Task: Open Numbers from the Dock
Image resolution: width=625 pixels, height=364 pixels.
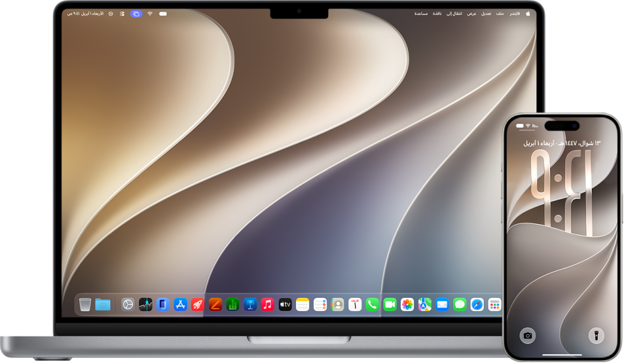Action: click(x=233, y=305)
